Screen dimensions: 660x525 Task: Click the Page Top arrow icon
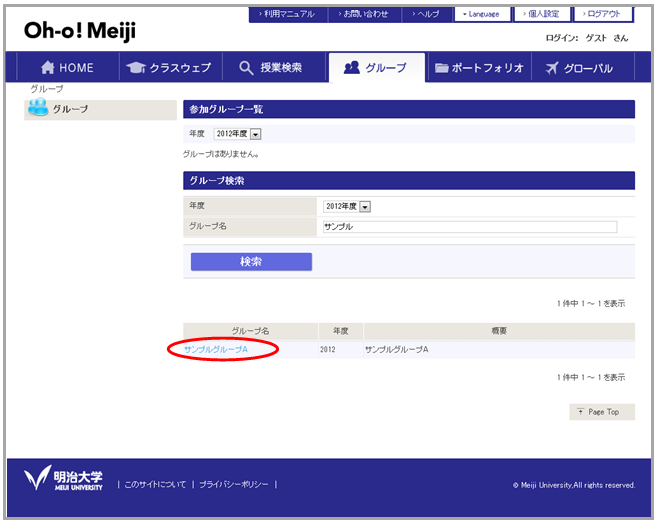[581, 412]
